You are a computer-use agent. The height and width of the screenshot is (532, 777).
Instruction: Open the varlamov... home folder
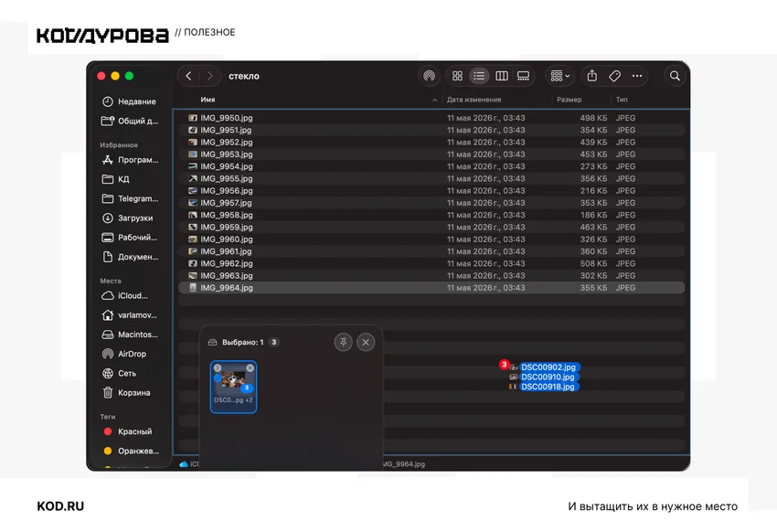(130, 315)
